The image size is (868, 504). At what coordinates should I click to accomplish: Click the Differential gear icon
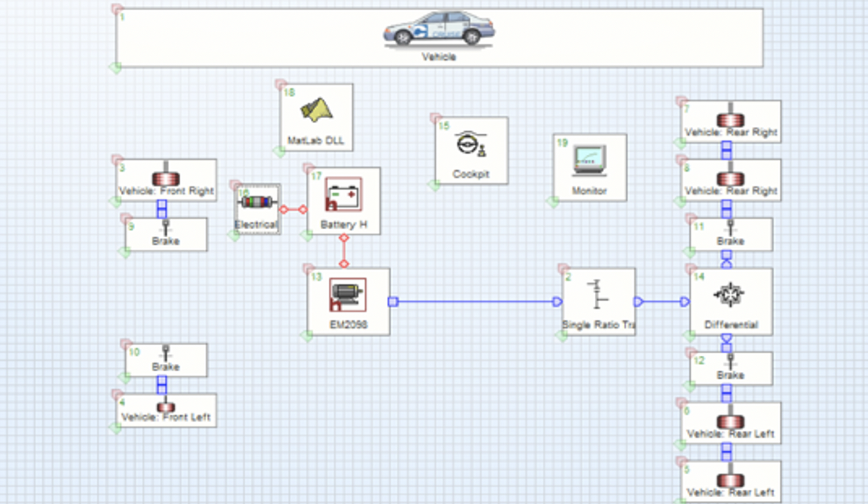click(x=730, y=295)
